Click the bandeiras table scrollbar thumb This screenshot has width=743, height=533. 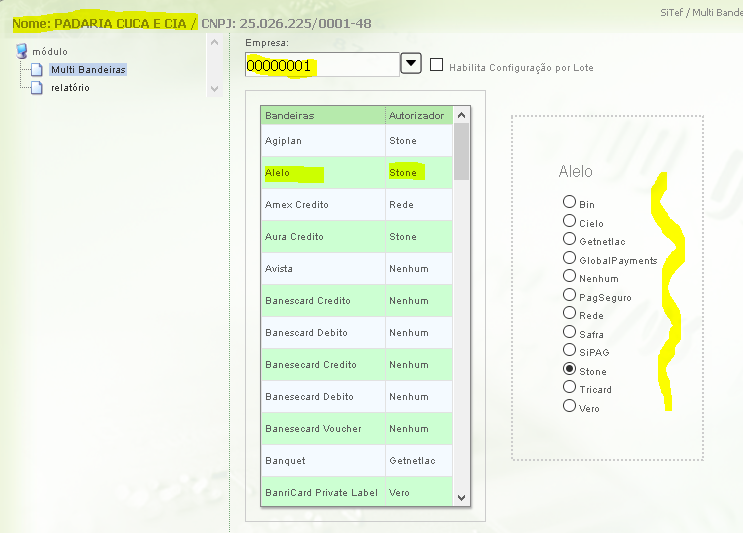pos(462,152)
